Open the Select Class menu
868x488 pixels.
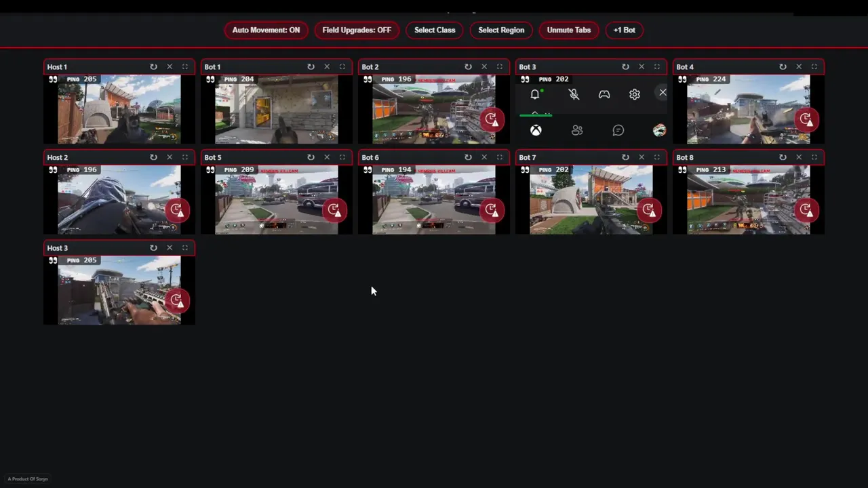pos(435,30)
